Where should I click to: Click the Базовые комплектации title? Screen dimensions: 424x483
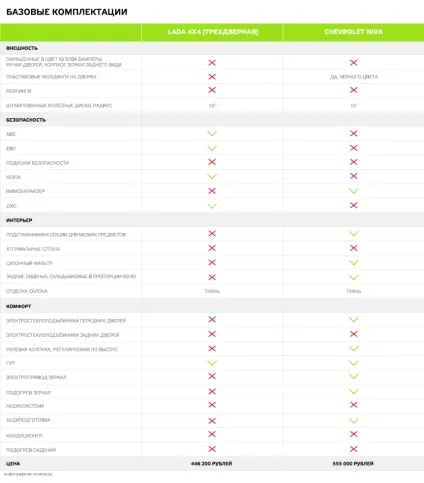pyautogui.click(x=67, y=12)
